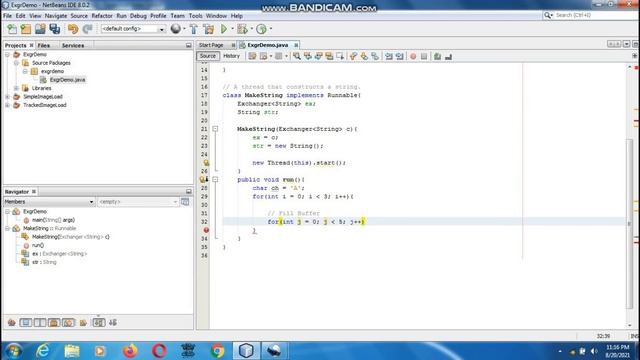This screenshot has height=360, width=640.
Task: Click the green Run Project icon
Action: tap(224, 29)
